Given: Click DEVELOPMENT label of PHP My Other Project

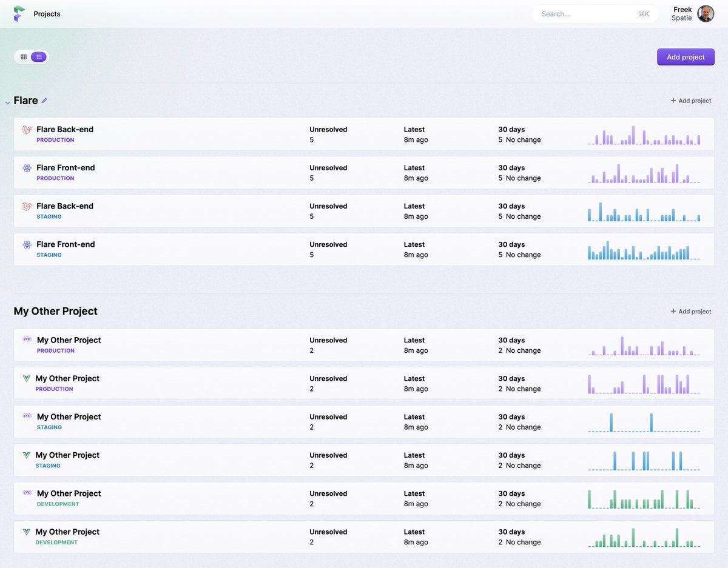Looking at the screenshot, I should (x=58, y=504).
